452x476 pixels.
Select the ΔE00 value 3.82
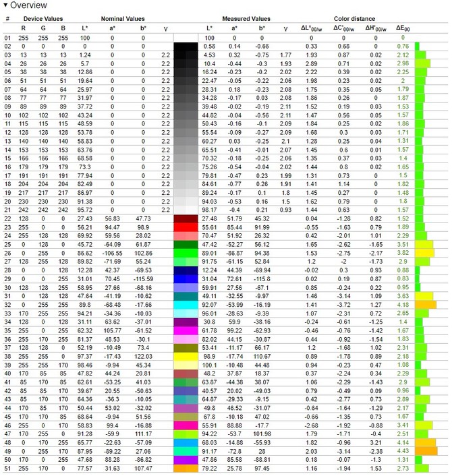click(x=403, y=254)
